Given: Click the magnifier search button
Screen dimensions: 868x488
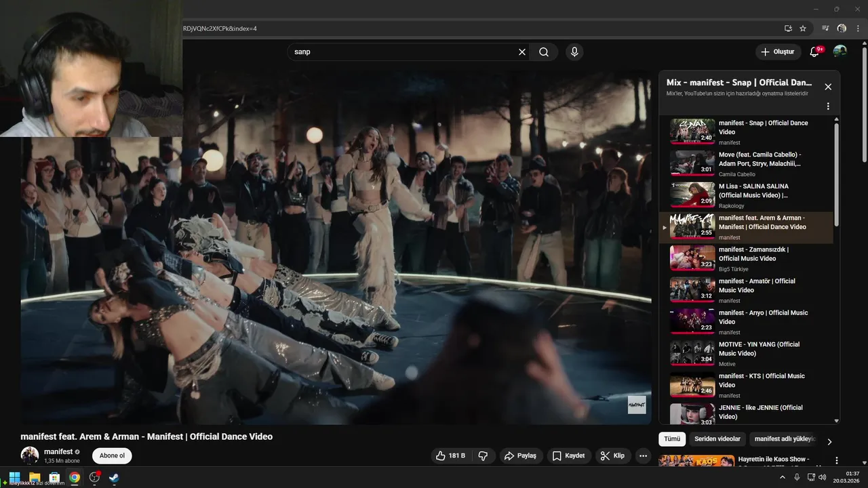Looking at the screenshot, I should (544, 52).
